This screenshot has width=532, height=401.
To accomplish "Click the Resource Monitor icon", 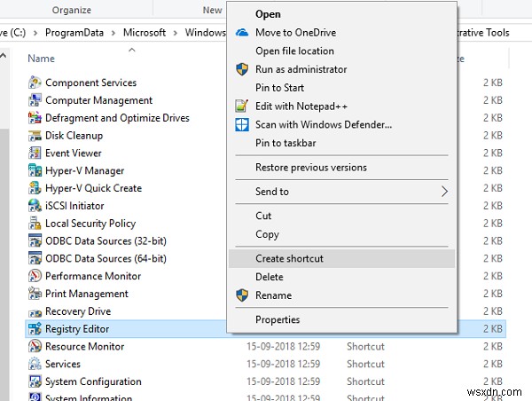I will (x=35, y=346).
